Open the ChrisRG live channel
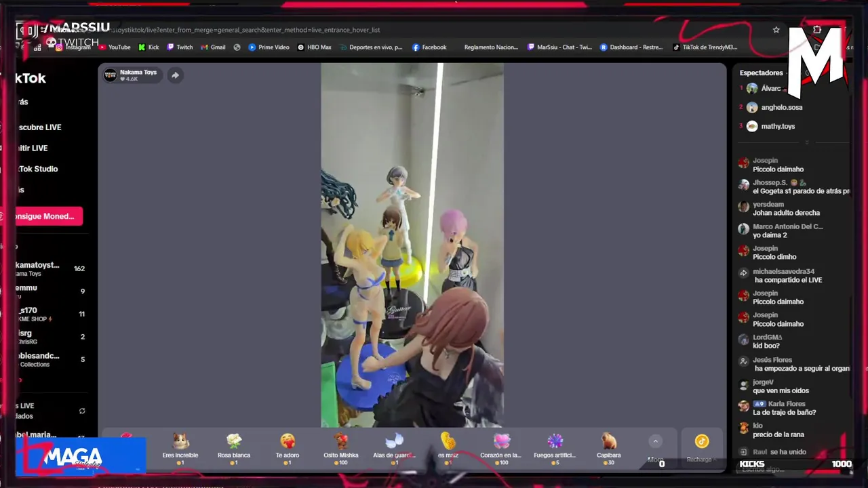Viewport: 868px width, 488px height. coord(51,337)
